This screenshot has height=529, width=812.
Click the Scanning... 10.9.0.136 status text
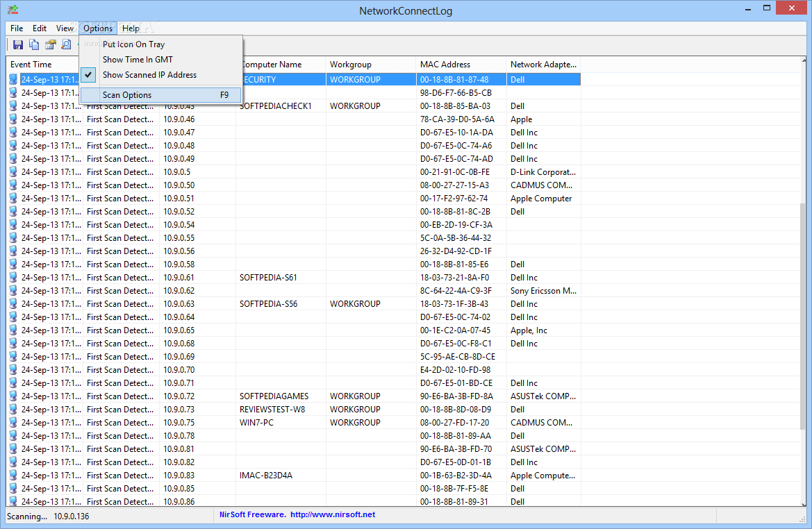pos(48,516)
